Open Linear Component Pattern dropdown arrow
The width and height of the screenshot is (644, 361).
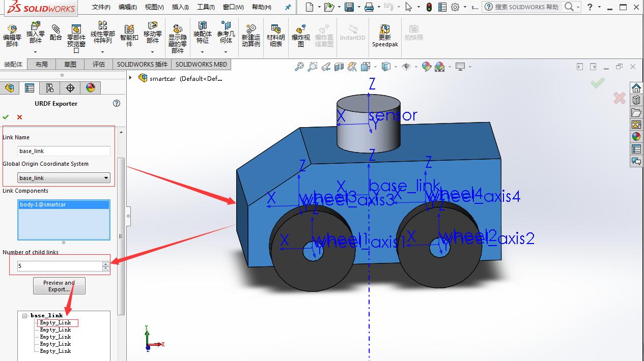coord(103,51)
